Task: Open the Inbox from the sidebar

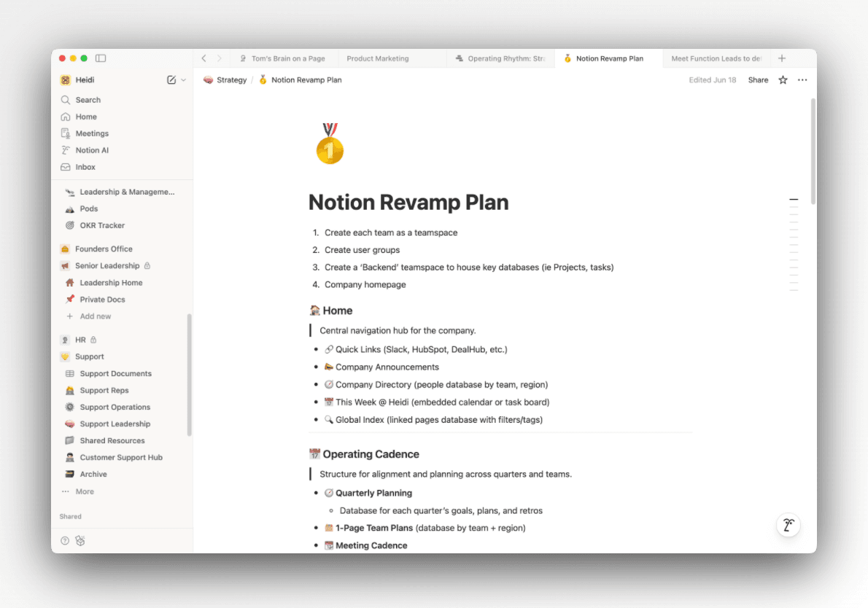Action: click(x=86, y=166)
